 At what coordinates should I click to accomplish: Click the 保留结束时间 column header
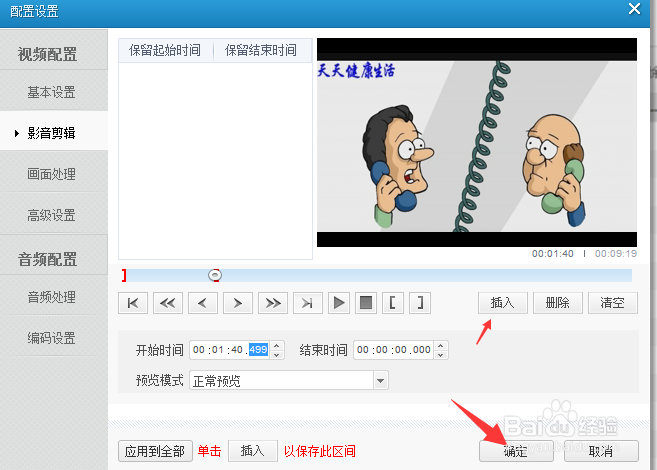coord(261,50)
